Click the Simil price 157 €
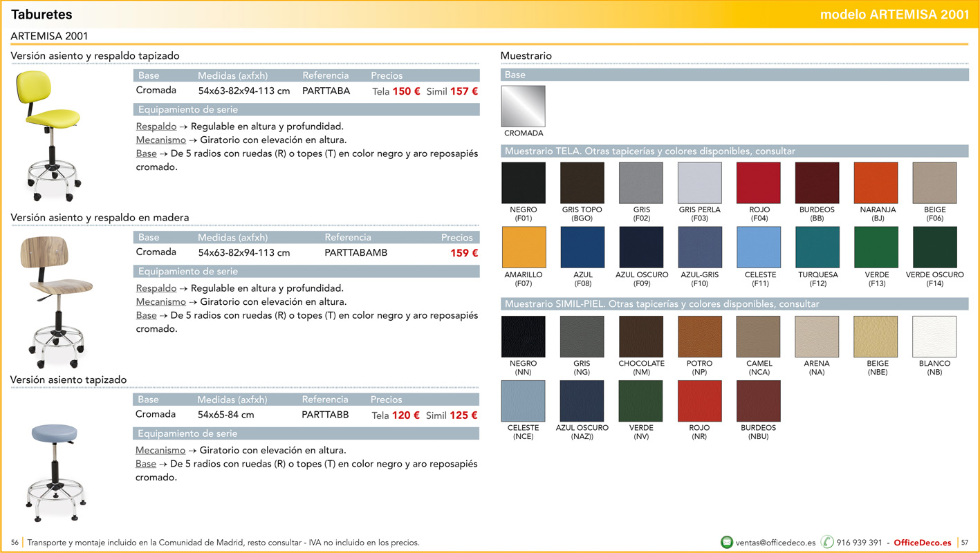Viewport: 980px width, 553px height. point(464,91)
